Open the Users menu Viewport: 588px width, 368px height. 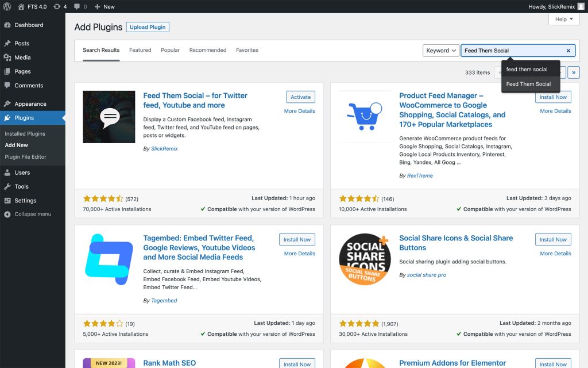tap(33, 172)
